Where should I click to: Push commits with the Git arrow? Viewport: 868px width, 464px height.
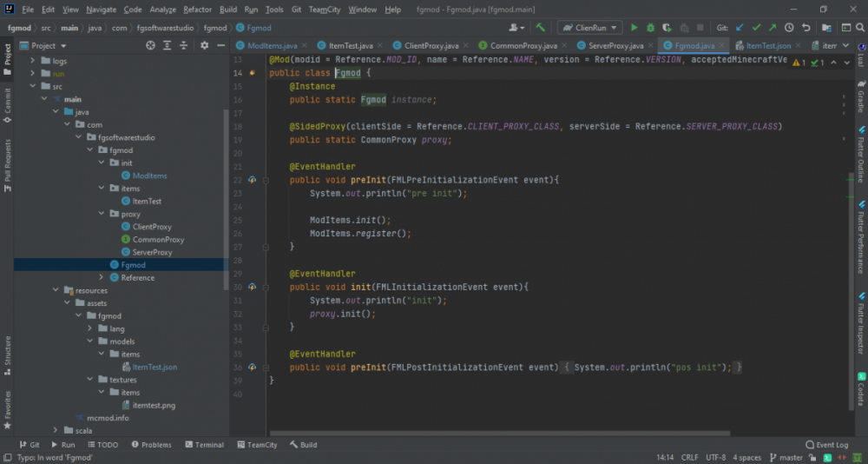[773, 28]
